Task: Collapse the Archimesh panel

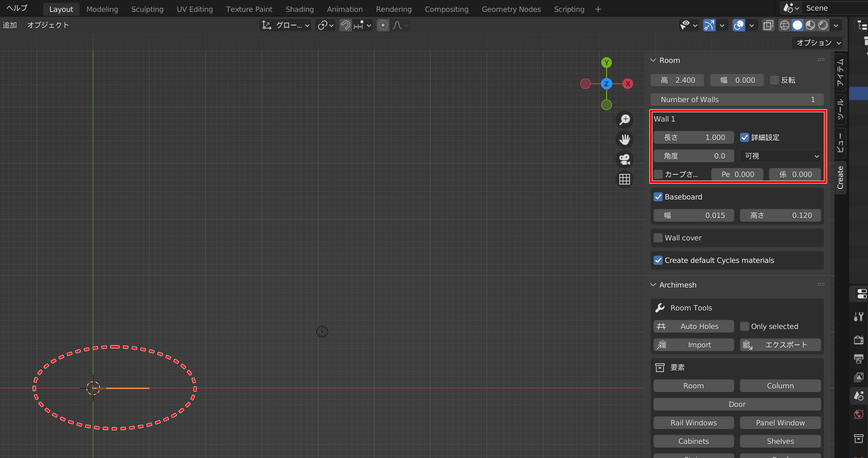Action: (653, 285)
